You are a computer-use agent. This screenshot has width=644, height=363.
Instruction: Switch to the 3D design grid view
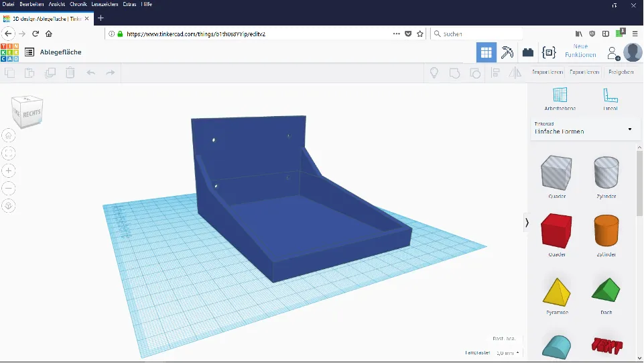pos(487,52)
